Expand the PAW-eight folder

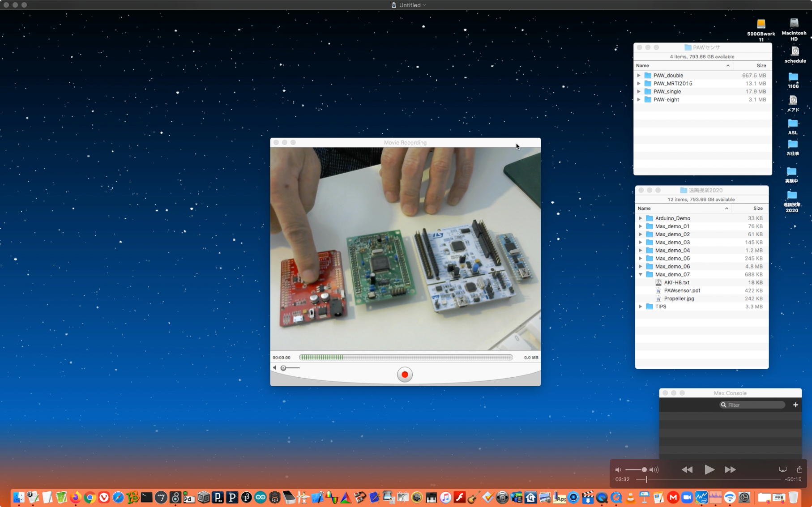click(639, 100)
